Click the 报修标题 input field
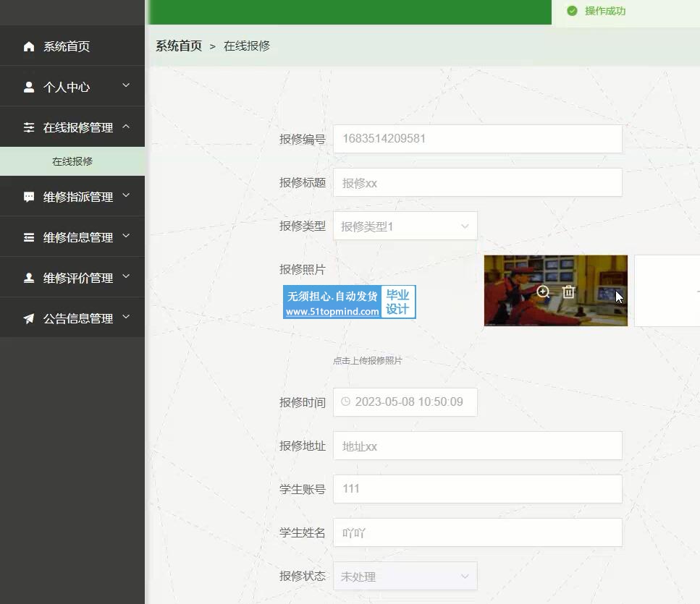The width and height of the screenshot is (700, 604). point(478,182)
